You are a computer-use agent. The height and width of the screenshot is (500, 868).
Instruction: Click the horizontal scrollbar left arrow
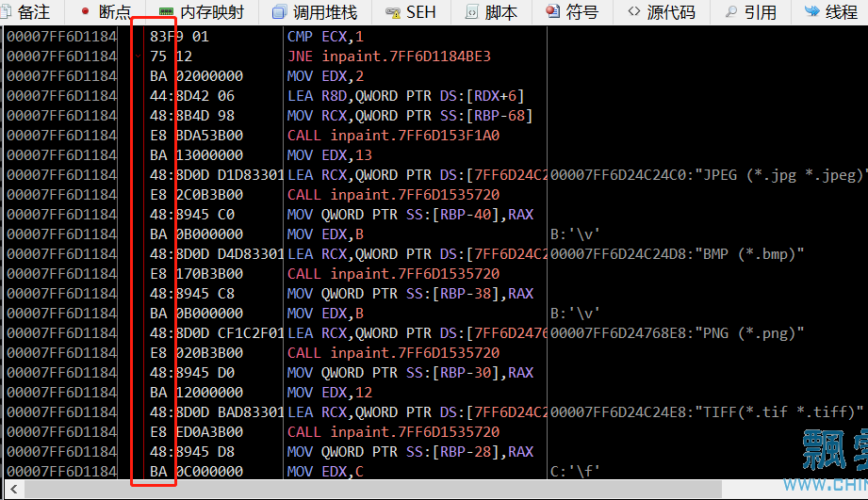coord(14,489)
